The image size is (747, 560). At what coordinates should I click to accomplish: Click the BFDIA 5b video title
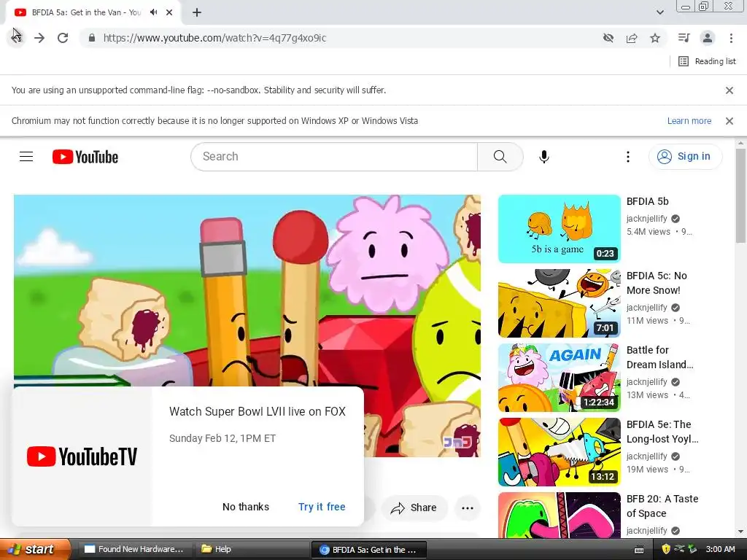point(648,201)
